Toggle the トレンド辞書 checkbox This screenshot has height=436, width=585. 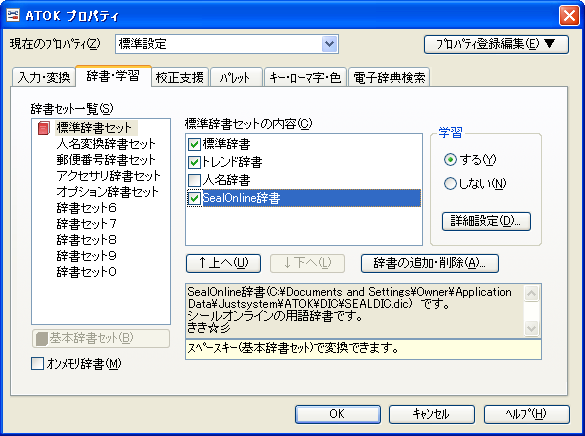tap(194, 162)
